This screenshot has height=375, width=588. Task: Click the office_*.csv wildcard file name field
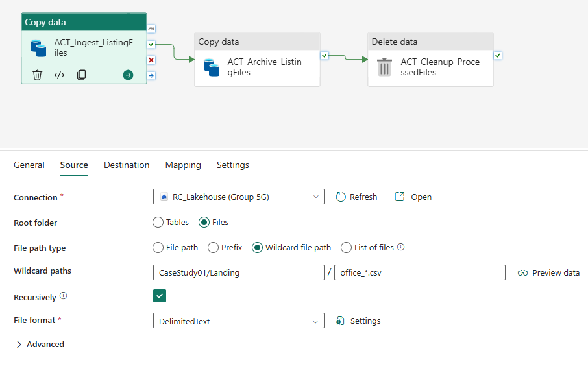click(420, 272)
